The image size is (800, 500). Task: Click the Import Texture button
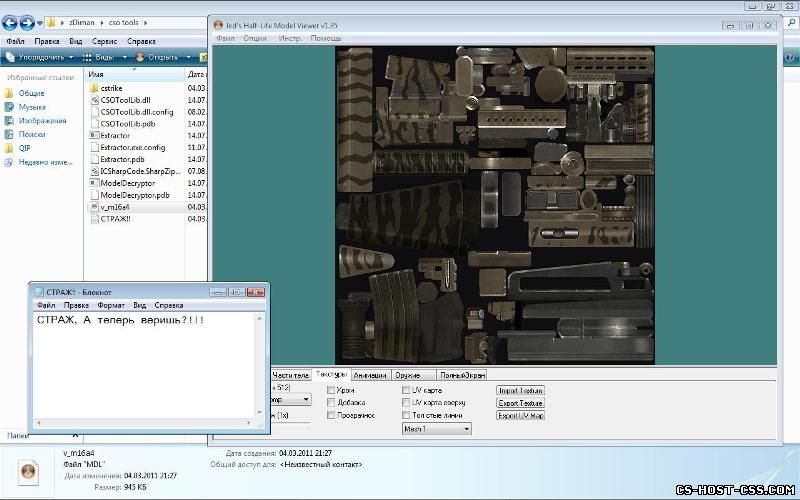520,391
